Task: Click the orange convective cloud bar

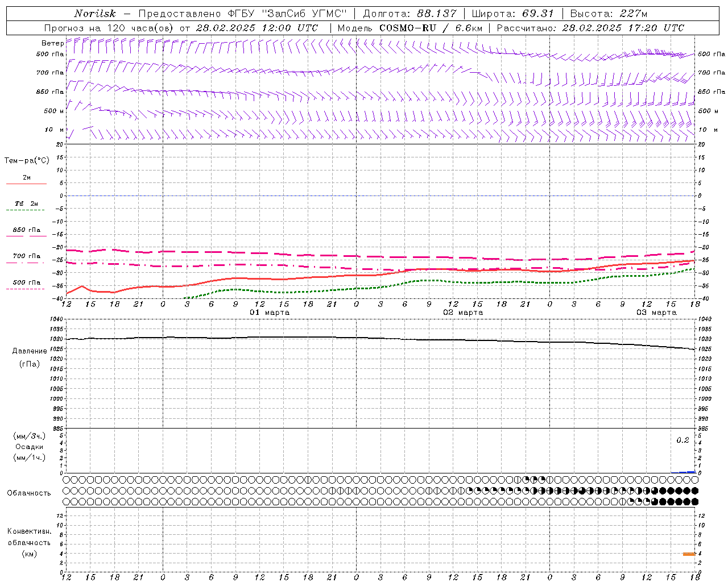Action: pyautogui.click(x=689, y=554)
